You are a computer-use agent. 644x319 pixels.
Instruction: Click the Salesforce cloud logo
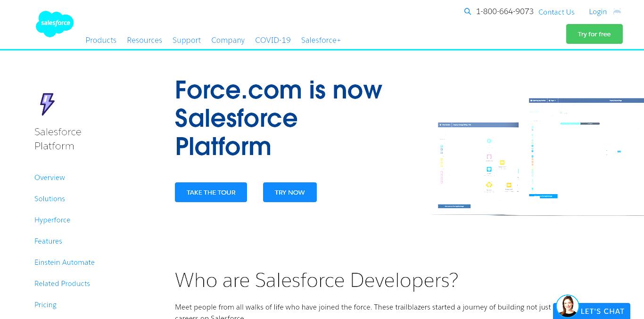tap(55, 24)
